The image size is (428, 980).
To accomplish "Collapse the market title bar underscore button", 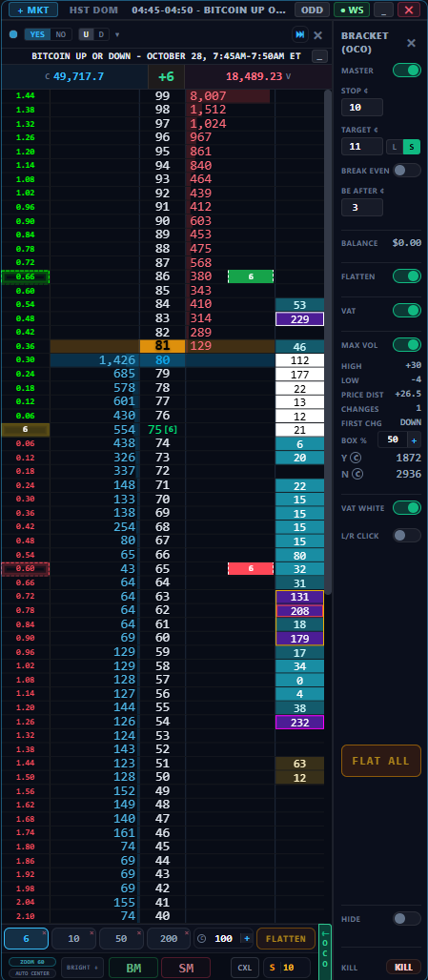I will point(319,56).
